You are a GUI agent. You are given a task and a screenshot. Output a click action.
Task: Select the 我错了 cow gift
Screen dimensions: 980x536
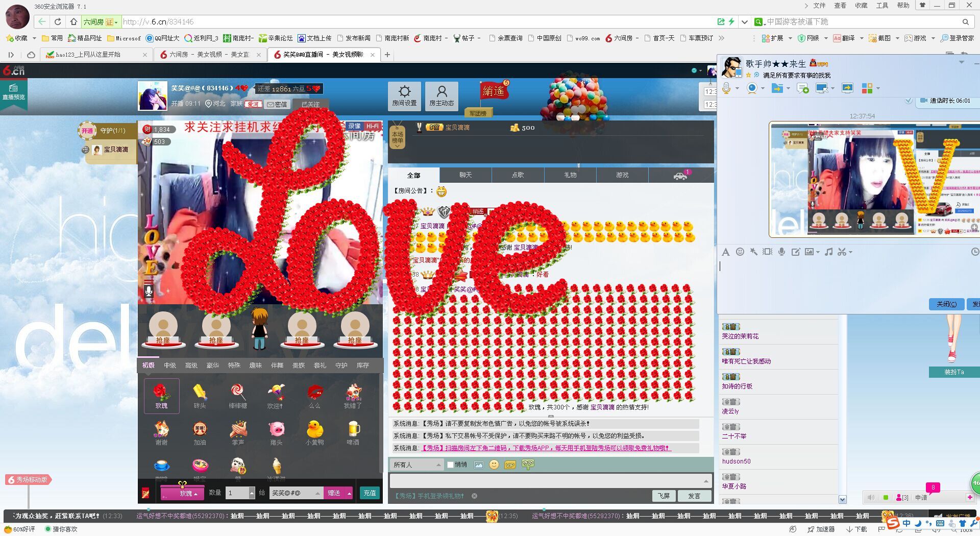coord(353,396)
